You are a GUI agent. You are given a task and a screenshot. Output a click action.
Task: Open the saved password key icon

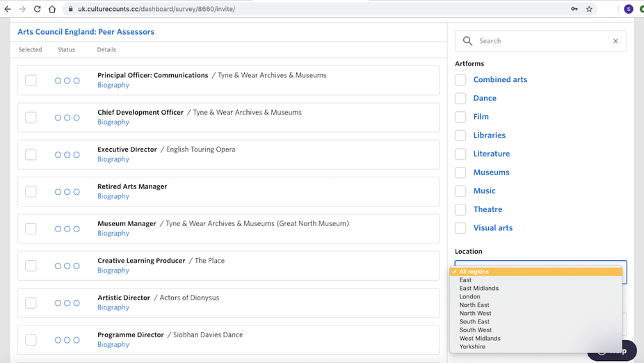coord(574,9)
